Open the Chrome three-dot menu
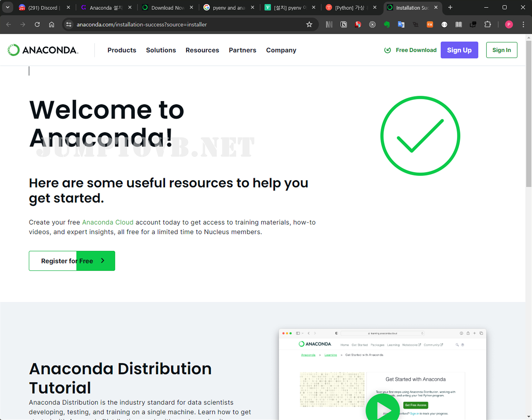The image size is (532, 420). (523, 25)
